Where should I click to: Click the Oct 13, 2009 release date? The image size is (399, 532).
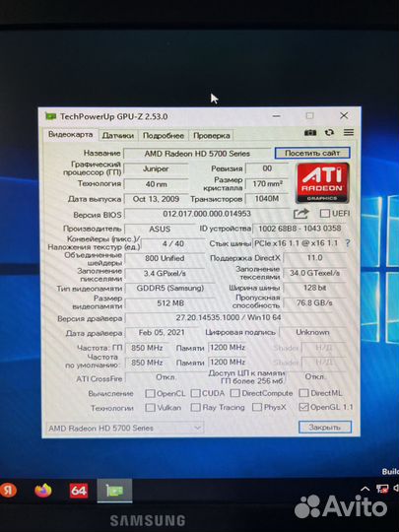[x=156, y=199]
